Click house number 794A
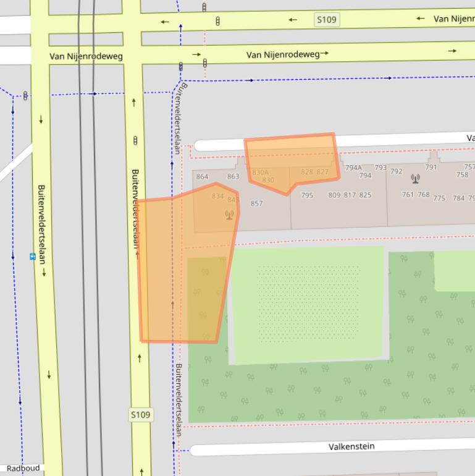The height and width of the screenshot is (476, 475). click(353, 168)
